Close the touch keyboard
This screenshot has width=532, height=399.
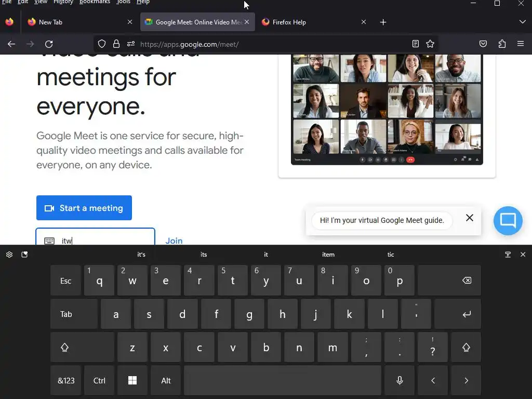pos(523,255)
